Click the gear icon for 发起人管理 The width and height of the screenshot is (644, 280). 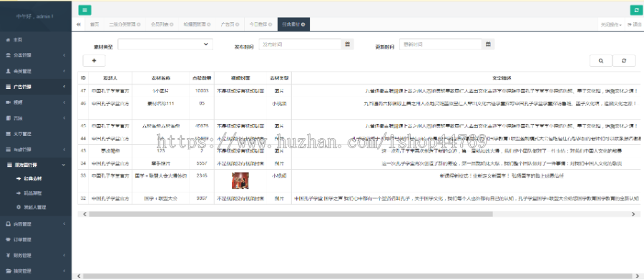click(x=19, y=207)
